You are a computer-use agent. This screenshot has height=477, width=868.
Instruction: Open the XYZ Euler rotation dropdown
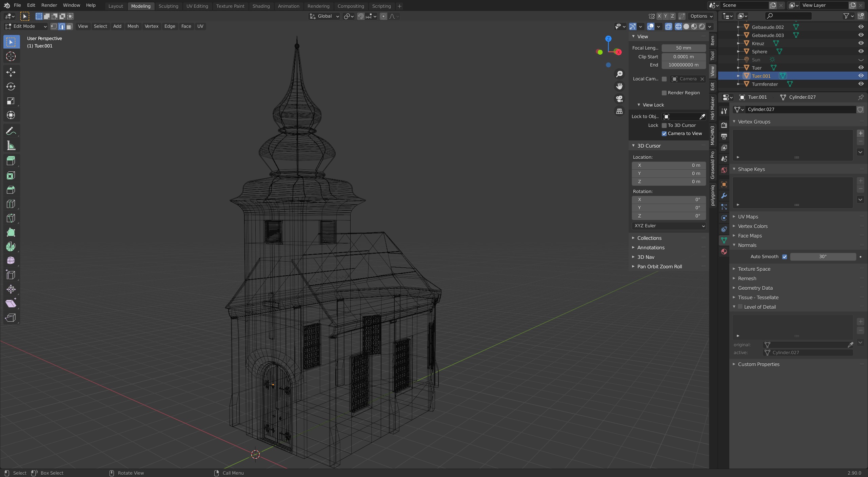click(x=669, y=226)
